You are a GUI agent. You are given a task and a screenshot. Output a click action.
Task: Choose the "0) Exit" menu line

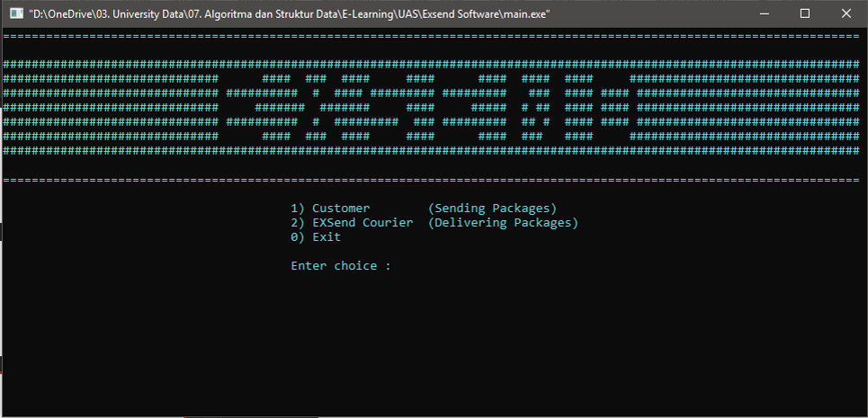point(316,236)
